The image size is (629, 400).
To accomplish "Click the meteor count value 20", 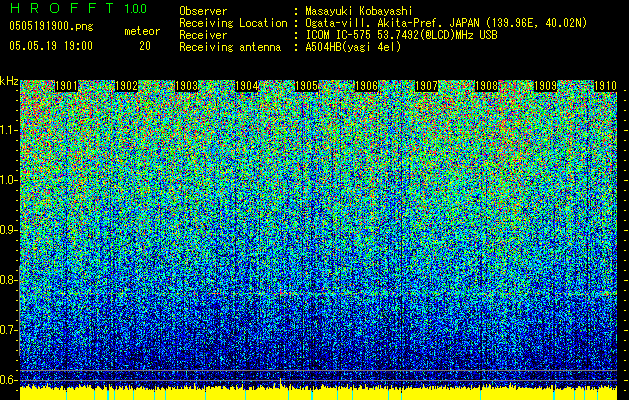I will tap(145, 46).
